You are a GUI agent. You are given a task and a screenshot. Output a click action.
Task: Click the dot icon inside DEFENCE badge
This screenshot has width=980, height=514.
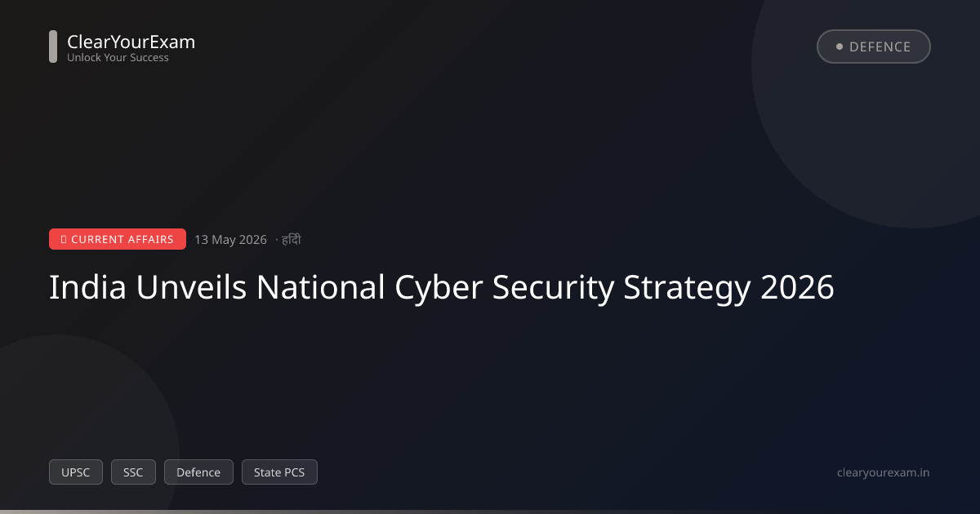tap(839, 47)
